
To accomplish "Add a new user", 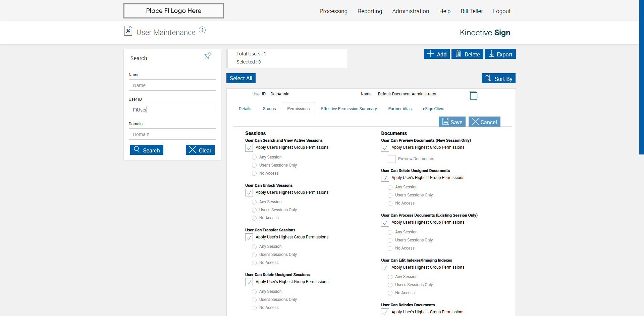I will click(x=437, y=54).
